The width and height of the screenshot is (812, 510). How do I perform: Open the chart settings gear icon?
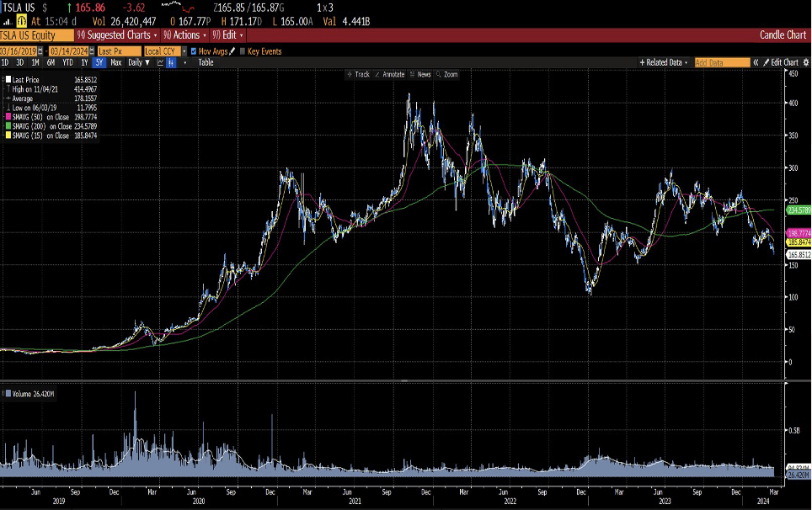click(x=806, y=62)
